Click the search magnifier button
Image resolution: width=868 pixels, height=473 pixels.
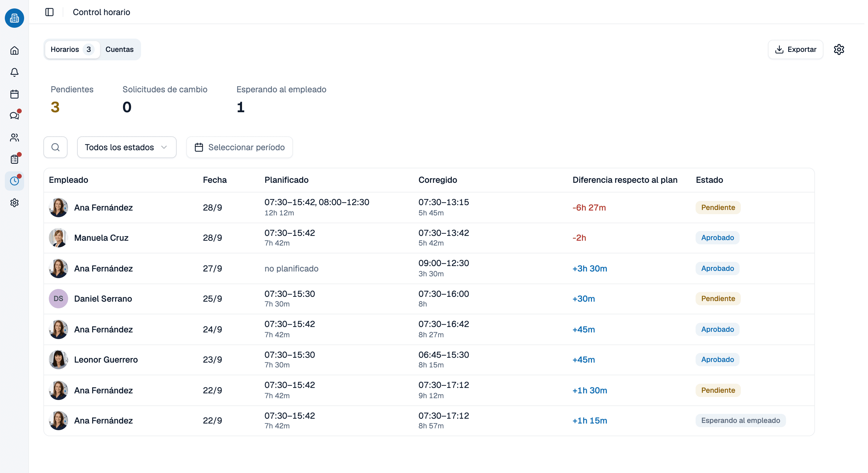55,147
